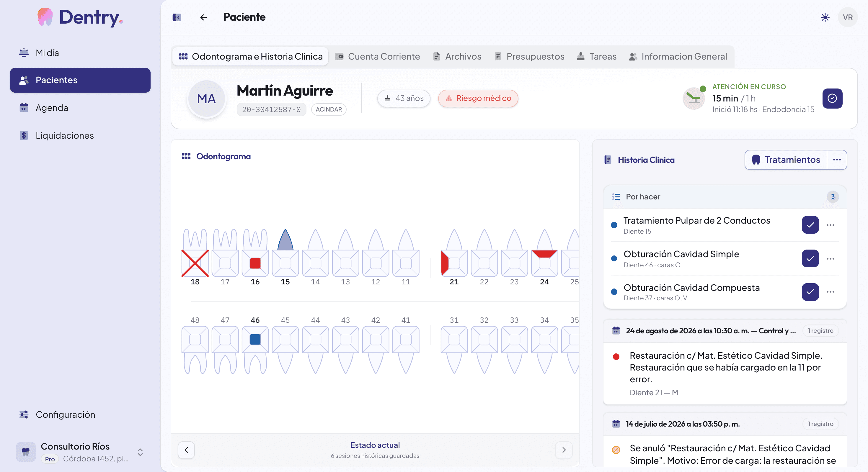
Task: Finish the ongoing attention with the check-circle button
Action: [832, 98]
